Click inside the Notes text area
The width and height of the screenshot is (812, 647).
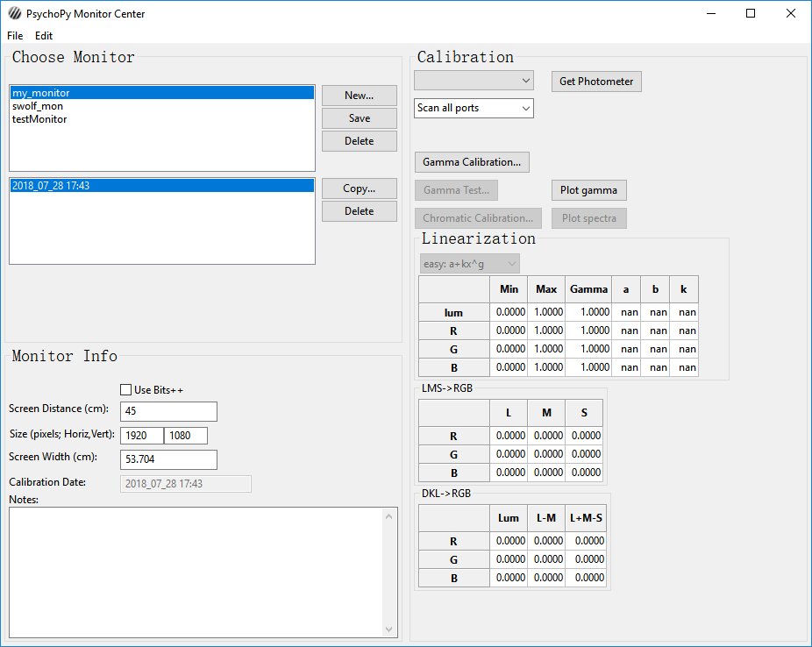(x=196, y=572)
